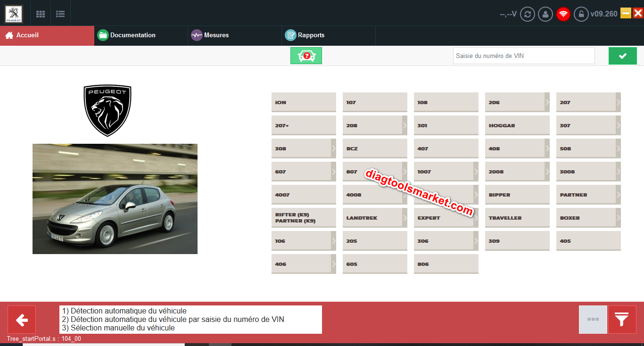Open the grid view icon
The width and height of the screenshot is (644, 346).
(41, 14)
